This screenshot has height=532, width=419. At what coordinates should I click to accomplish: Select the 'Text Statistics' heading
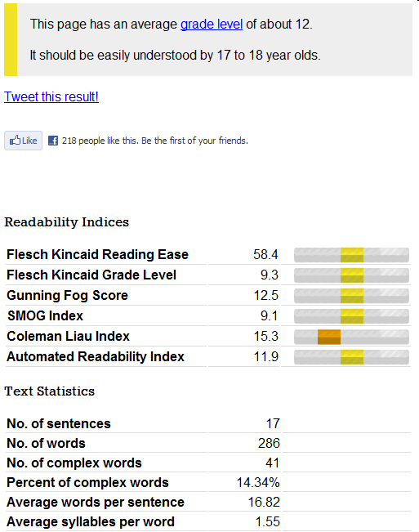[x=50, y=391]
